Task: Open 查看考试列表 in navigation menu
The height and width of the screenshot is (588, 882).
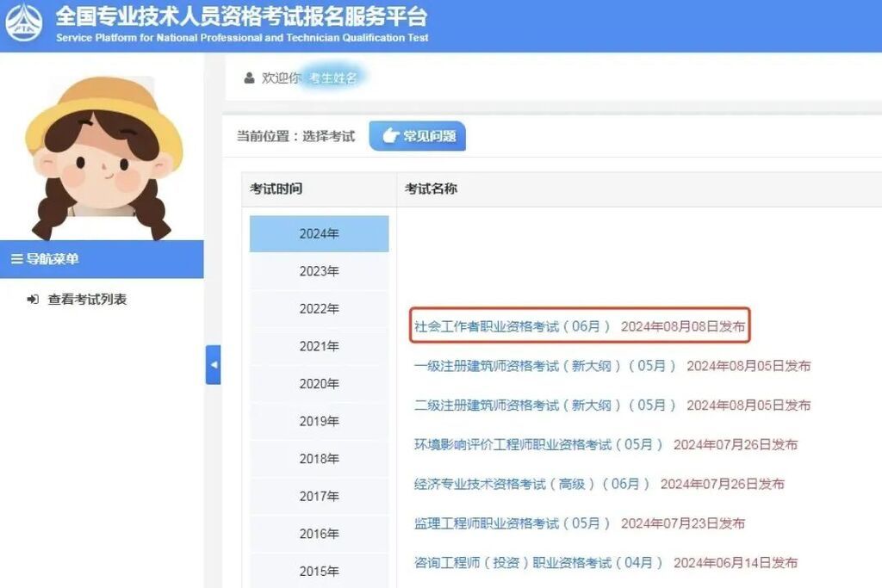Action: click(x=87, y=300)
